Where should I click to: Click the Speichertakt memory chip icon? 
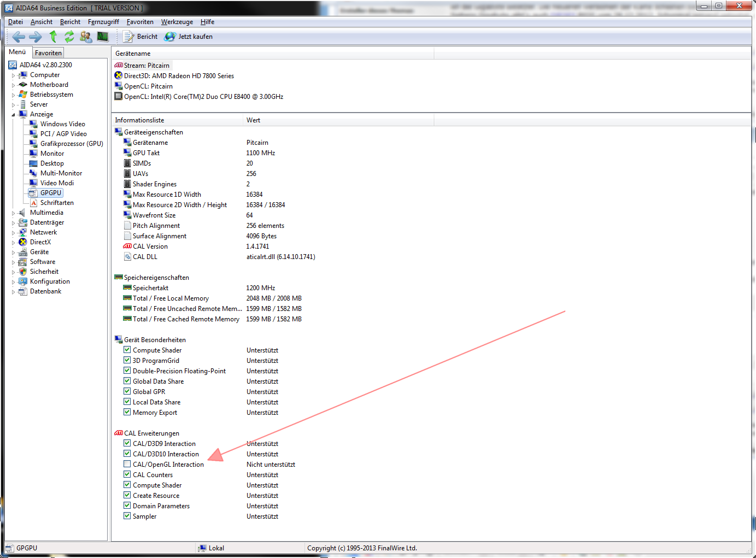click(x=127, y=288)
